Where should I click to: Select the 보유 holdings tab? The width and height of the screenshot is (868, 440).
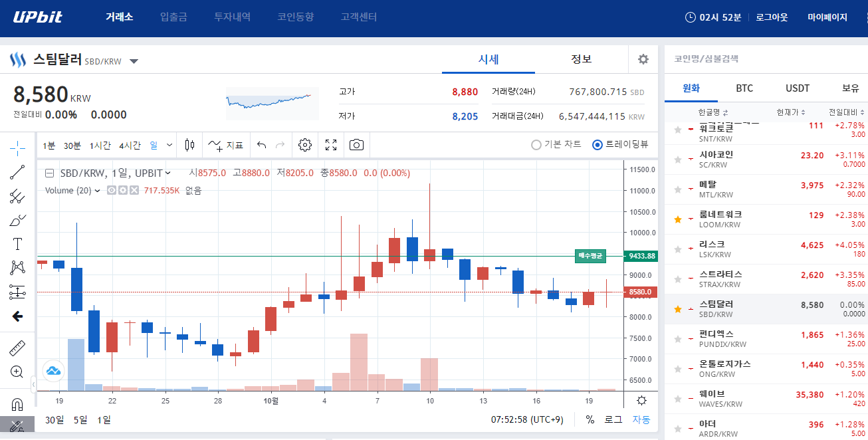[850, 88]
